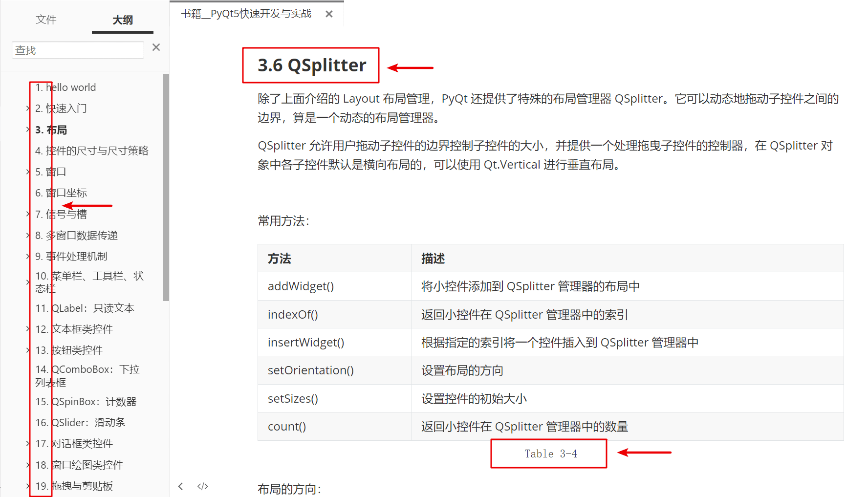The image size is (868, 497).
Task: Click the 方法 table header cell
Action: pos(335,258)
